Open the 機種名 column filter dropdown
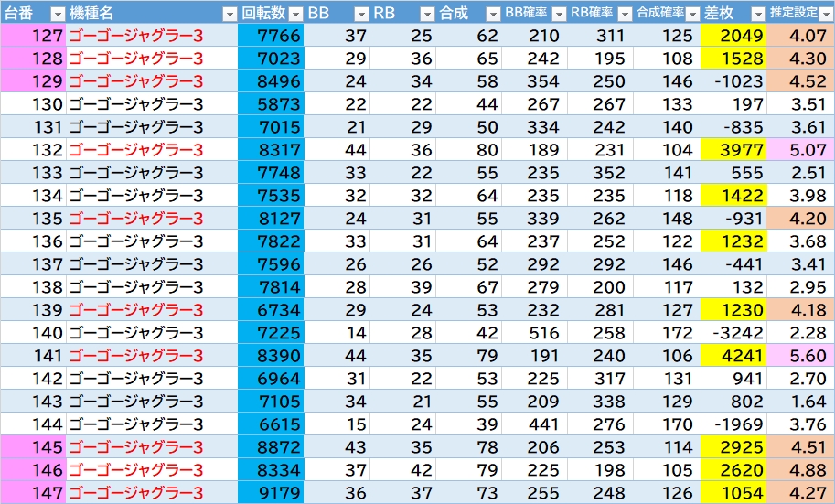Screen dimensions: 835x504 [230, 14]
